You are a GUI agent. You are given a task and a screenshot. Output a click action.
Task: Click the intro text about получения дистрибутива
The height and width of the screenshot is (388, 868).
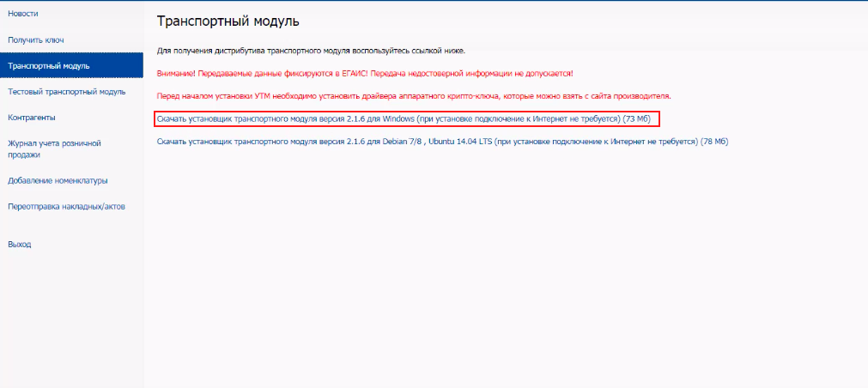click(311, 51)
